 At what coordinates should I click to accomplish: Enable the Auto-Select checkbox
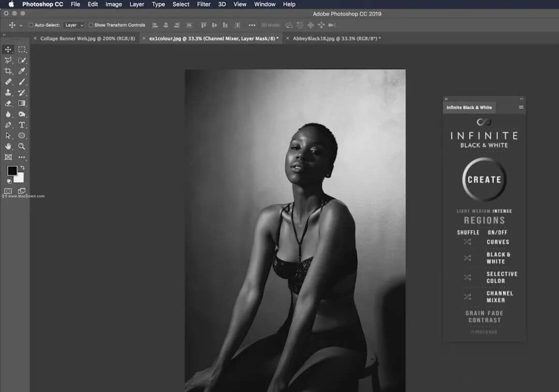pyautogui.click(x=31, y=25)
